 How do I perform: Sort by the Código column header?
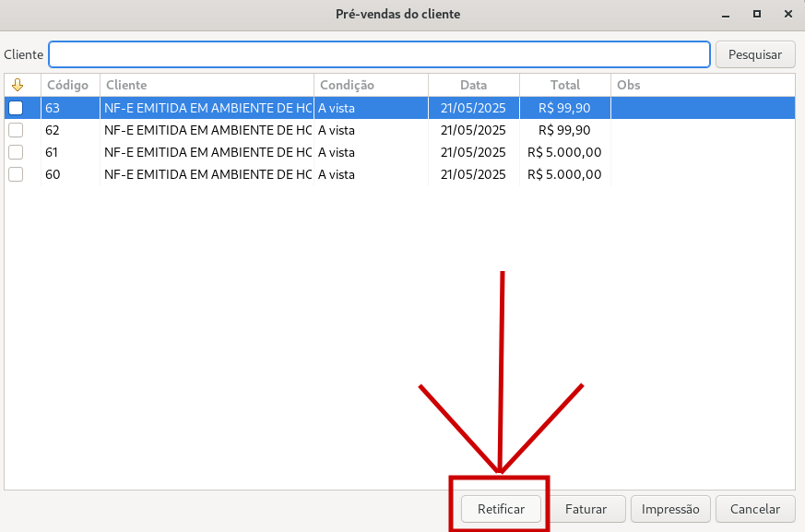pyautogui.click(x=68, y=85)
